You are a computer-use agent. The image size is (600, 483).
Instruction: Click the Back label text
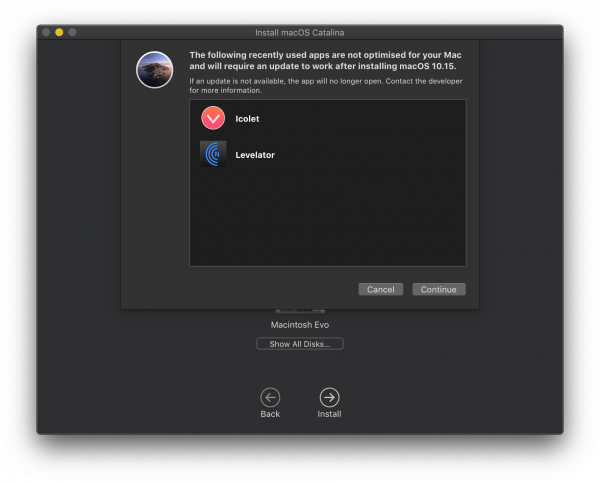coord(270,414)
